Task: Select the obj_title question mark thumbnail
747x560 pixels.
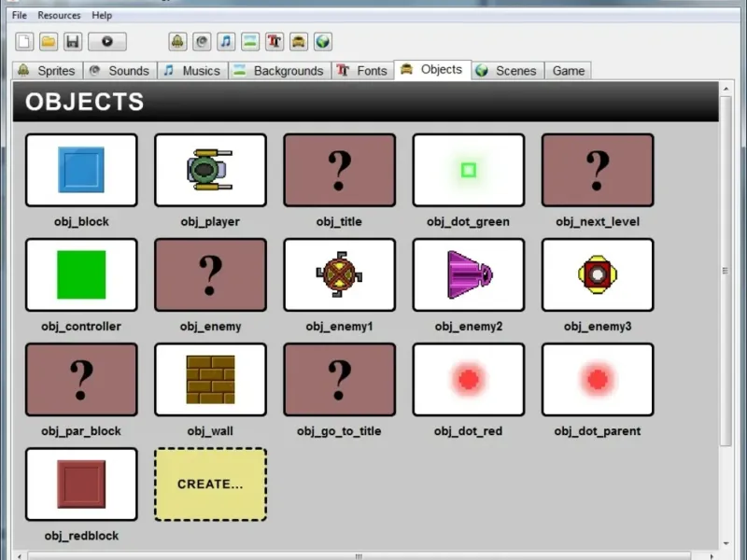Action: [x=340, y=170]
